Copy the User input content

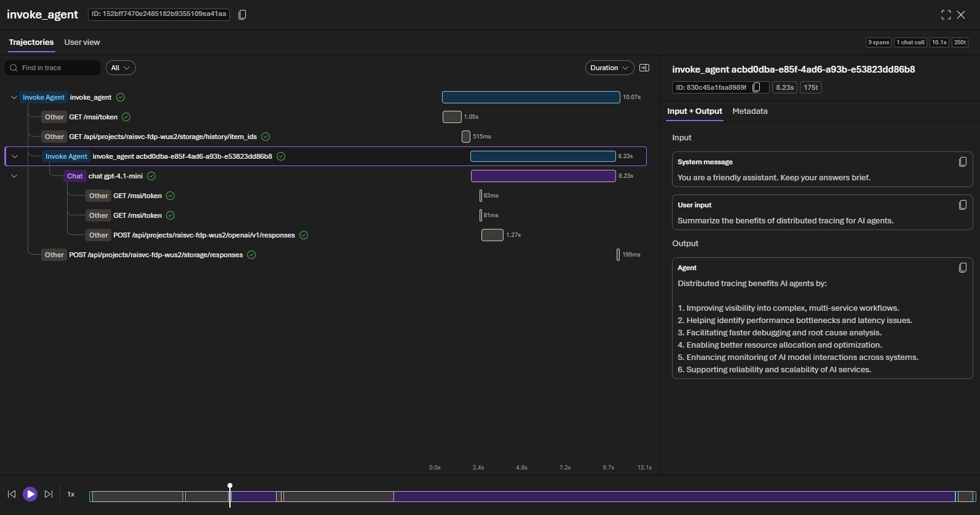point(963,205)
